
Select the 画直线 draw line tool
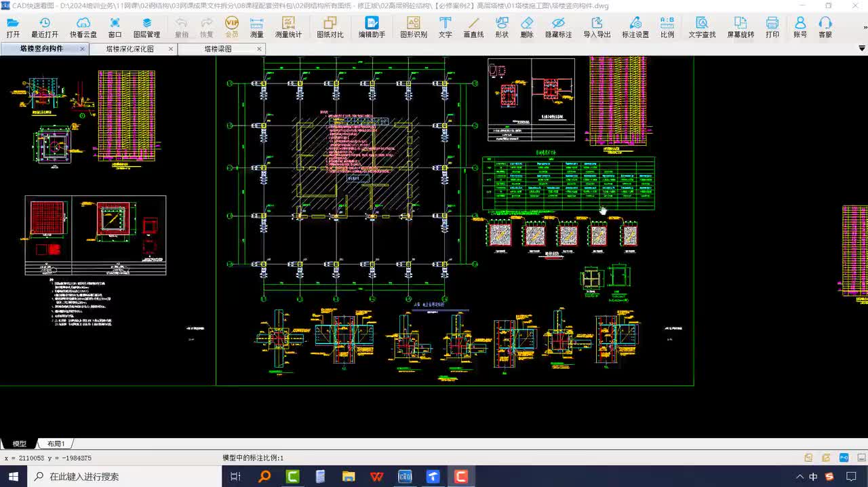click(473, 27)
